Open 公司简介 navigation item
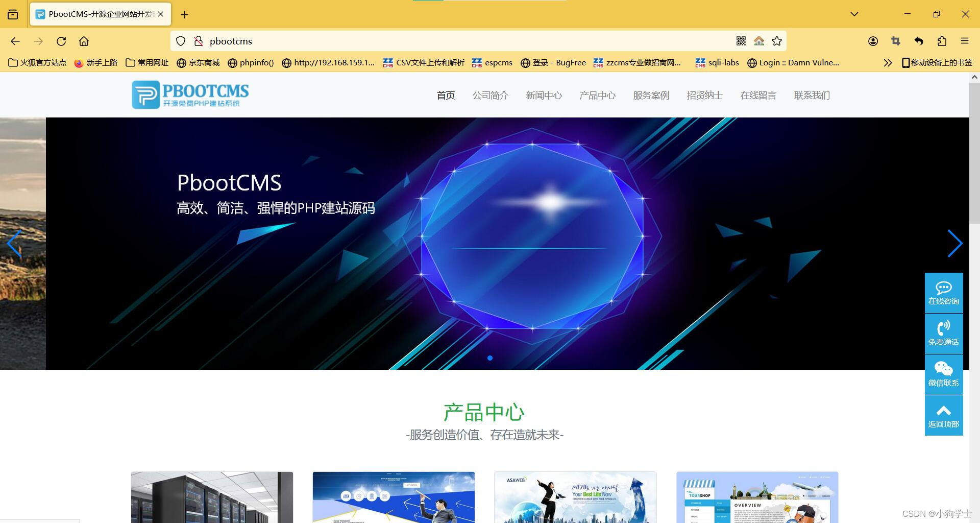 pyautogui.click(x=491, y=96)
